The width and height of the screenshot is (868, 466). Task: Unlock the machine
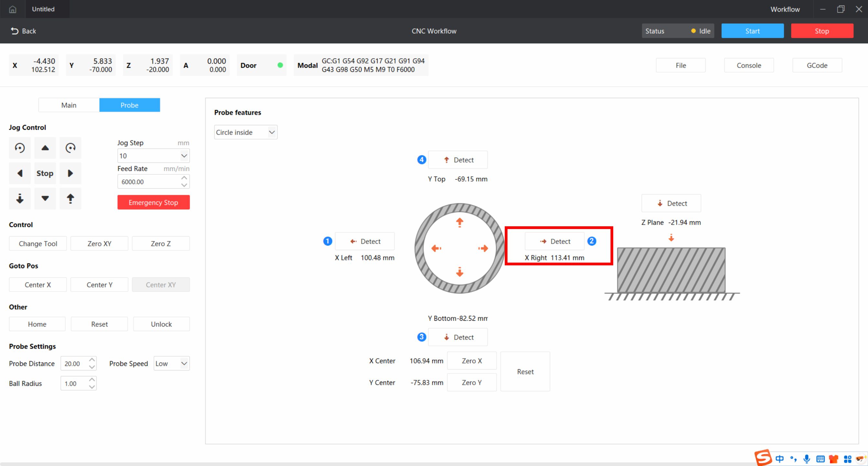click(161, 324)
